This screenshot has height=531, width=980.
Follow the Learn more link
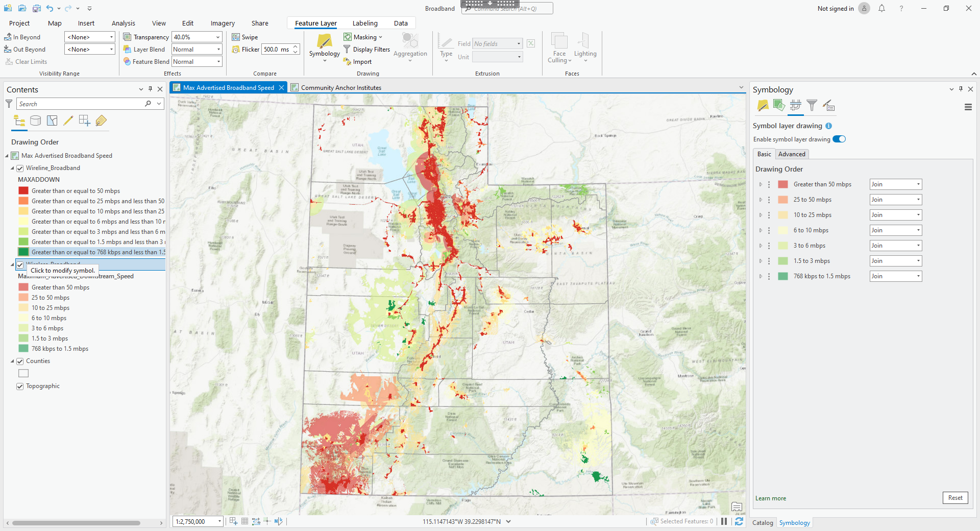(x=770, y=498)
